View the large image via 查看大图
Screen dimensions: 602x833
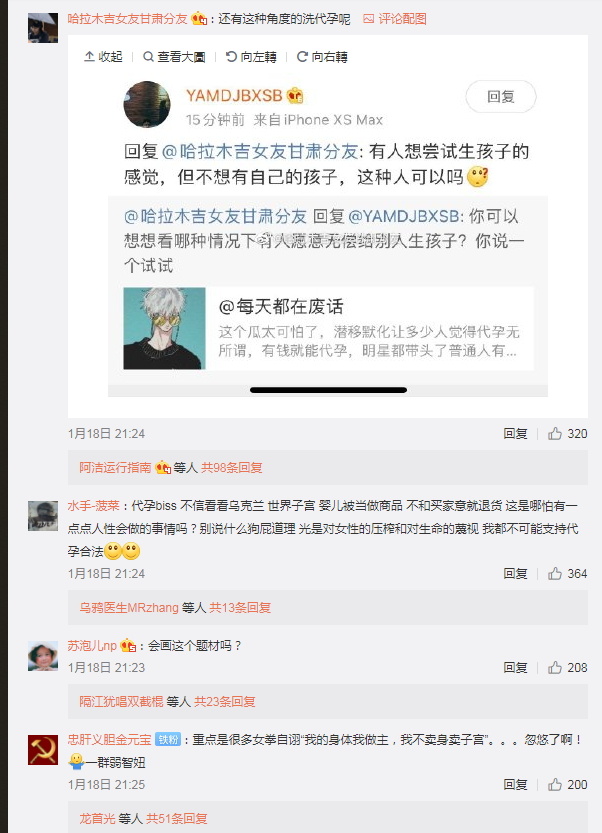[174, 56]
